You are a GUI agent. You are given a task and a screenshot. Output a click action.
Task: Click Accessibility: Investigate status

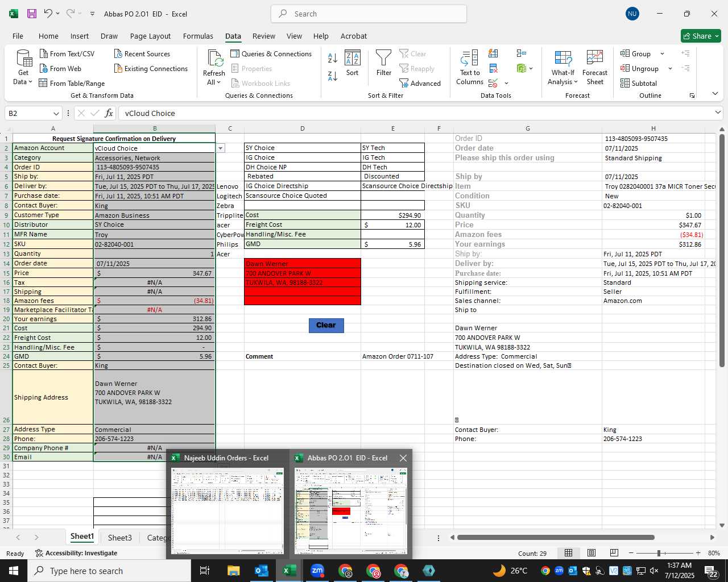pos(76,553)
